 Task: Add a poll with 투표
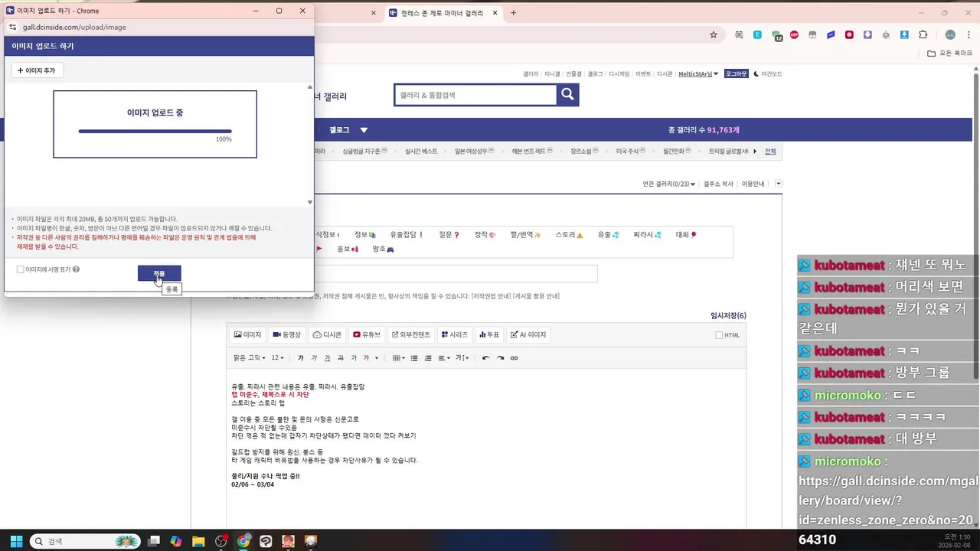click(x=489, y=334)
